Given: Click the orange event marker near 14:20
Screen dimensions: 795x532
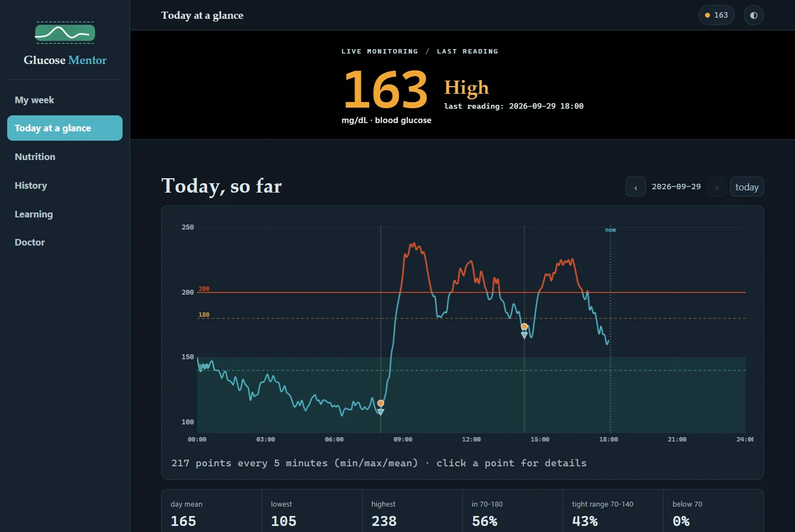Looking at the screenshot, I should [x=524, y=327].
